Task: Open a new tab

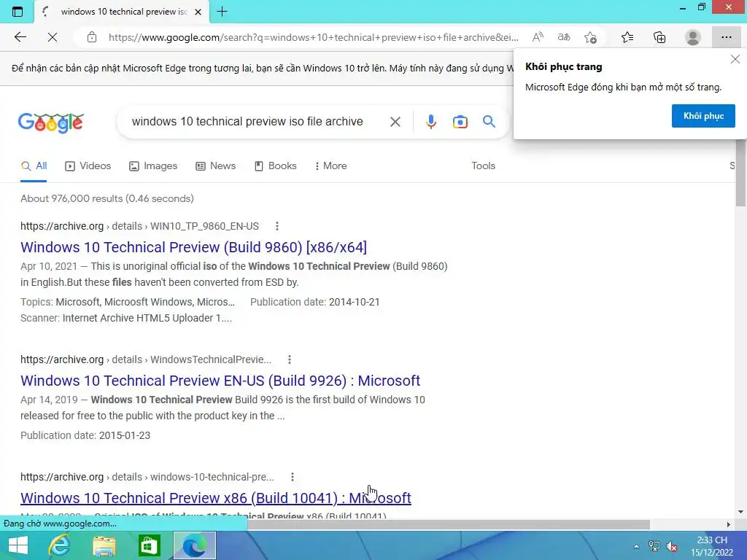Action: click(x=222, y=12)
